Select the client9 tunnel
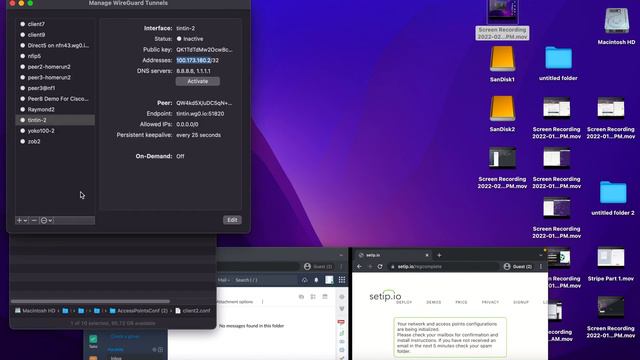 [x=55, y=35]
